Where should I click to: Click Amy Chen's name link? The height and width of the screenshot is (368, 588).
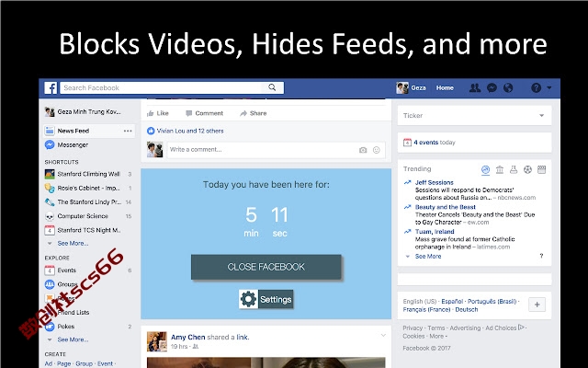click(x=187, y=338)
